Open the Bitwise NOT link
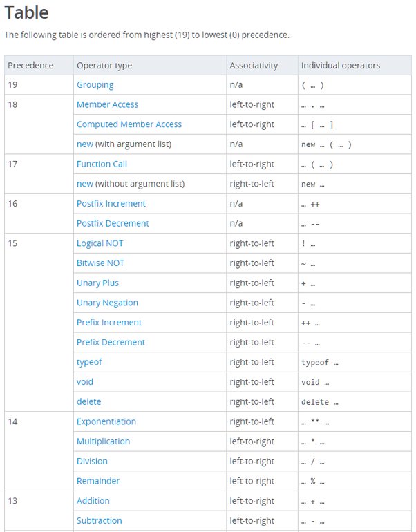 click(x=100, y=263)
